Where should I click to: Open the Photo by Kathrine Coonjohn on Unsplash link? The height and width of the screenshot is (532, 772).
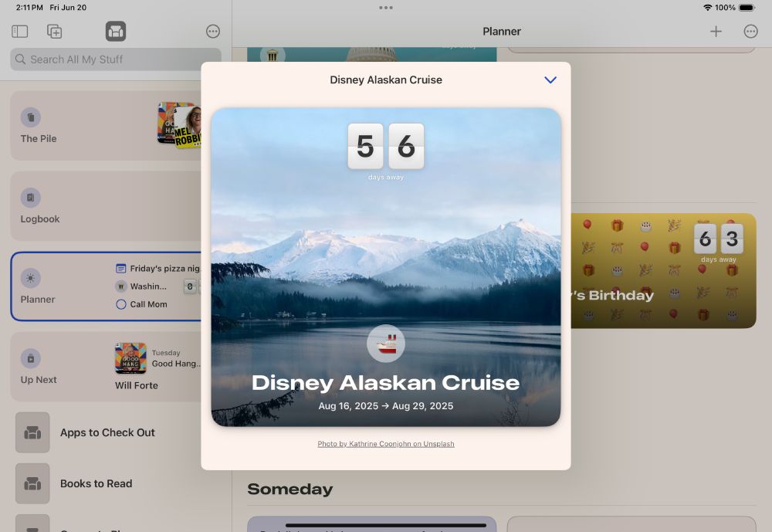[386, 444]
